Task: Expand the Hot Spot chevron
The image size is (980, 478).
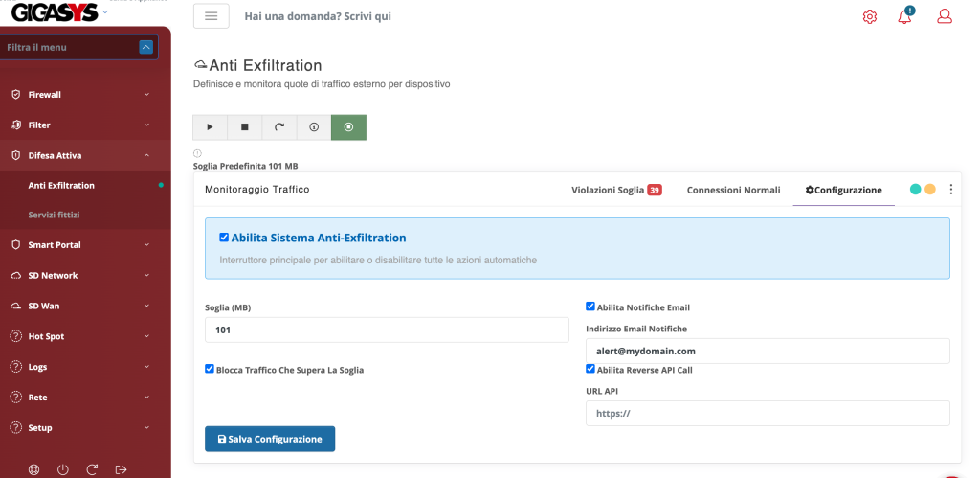Action: 146,336
